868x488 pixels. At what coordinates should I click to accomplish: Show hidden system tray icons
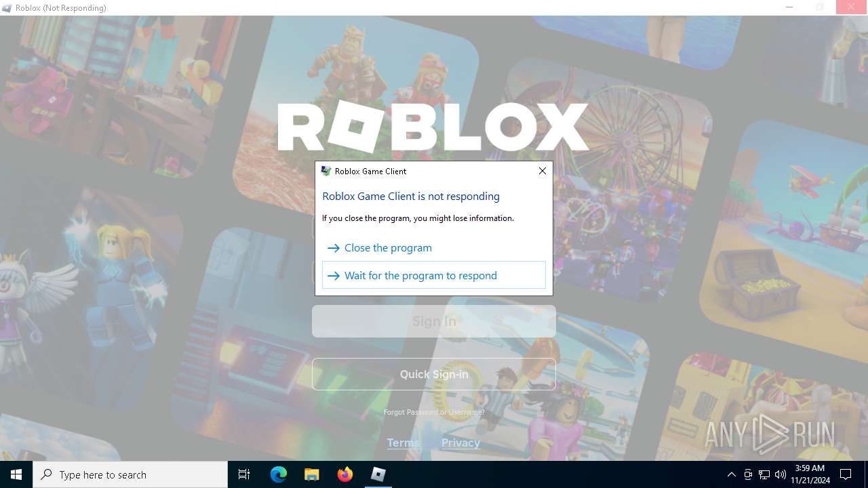tap(731, 474)
